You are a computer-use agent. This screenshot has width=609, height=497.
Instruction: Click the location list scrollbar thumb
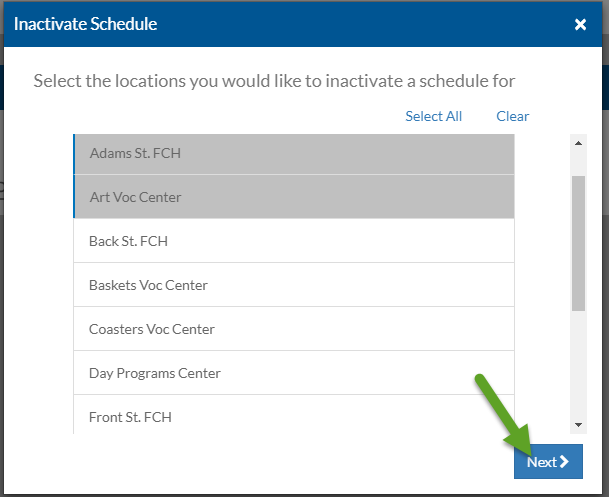[578, 242]
